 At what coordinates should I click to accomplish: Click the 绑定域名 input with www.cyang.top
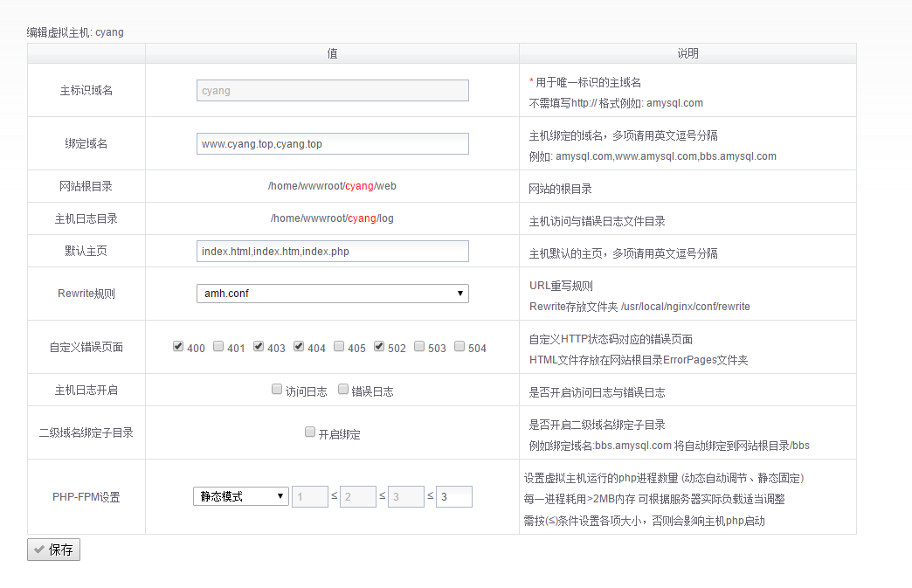pos(333,143)
